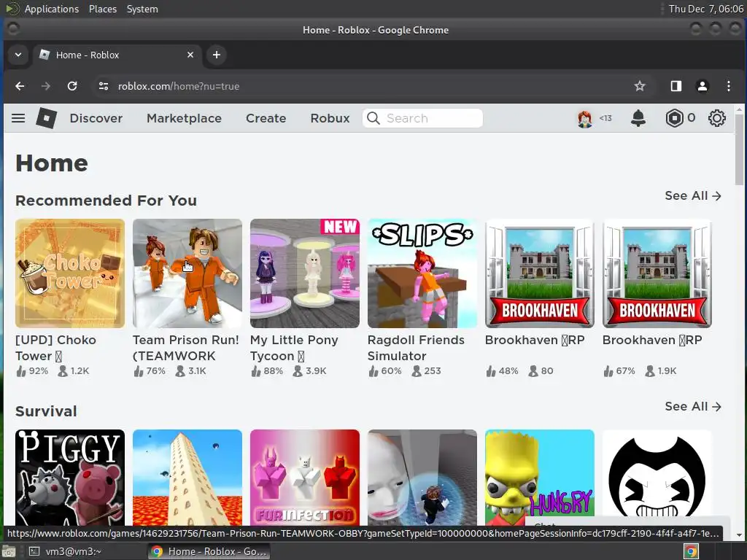The height and width of the screenshot is (560, 747).
Task: Click the Home - Roblox taskbar window button
Action: click(209, 551)
